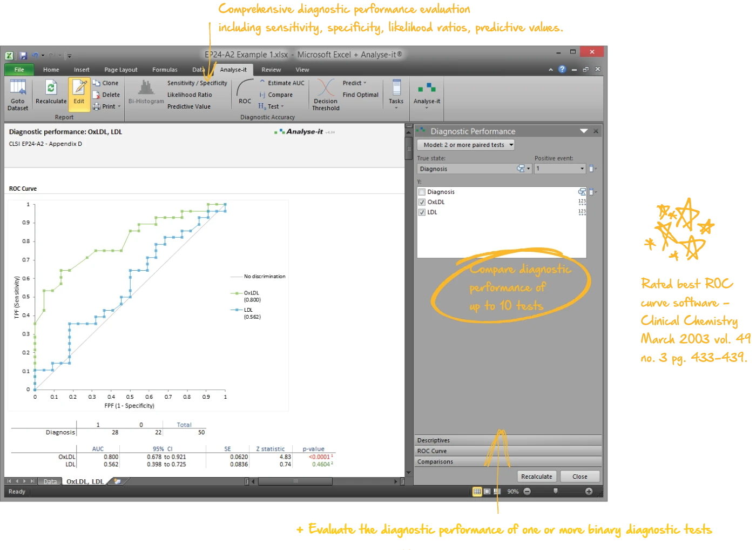Open the Test dropdown in the ribbon
The height and width of the screenshot is (550, 756).
point(271,106)
